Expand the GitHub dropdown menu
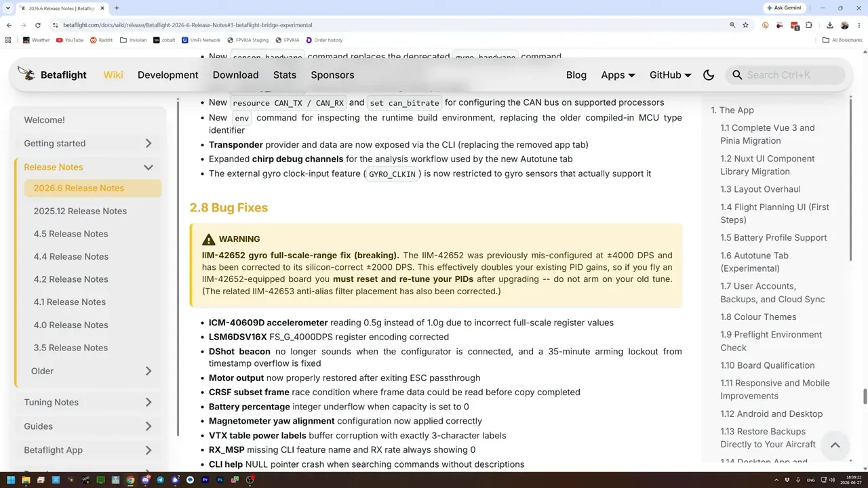Viewport: 868px width, 488px height. tap(671, 75)
